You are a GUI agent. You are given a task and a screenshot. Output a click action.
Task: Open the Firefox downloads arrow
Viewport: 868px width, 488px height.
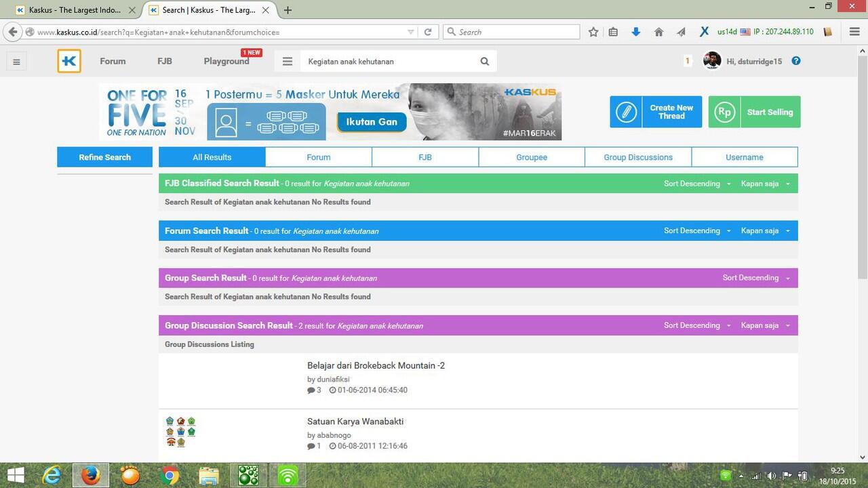635,32
